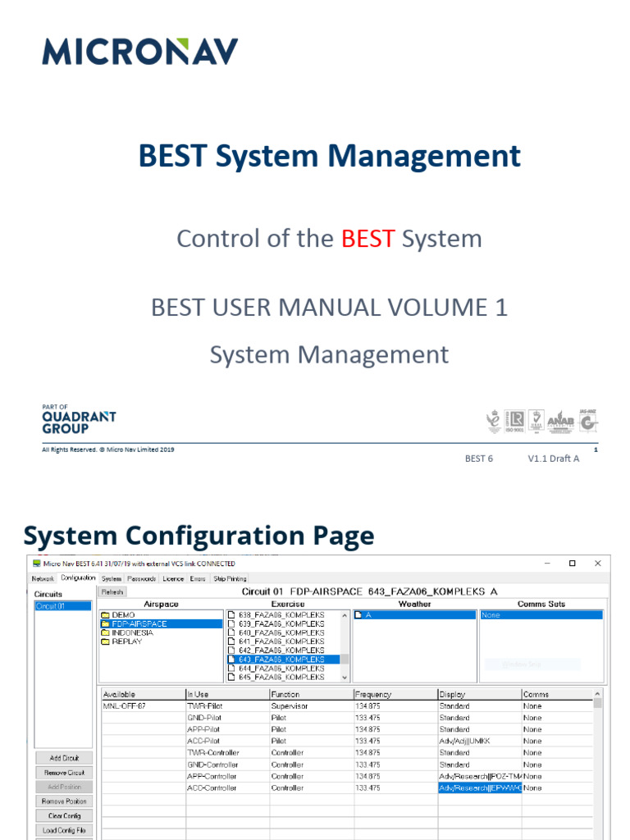The image size is (630, 840).
Task: Click the Supervisor function cell
Action: pyautogui.click(x=312, y=706)
